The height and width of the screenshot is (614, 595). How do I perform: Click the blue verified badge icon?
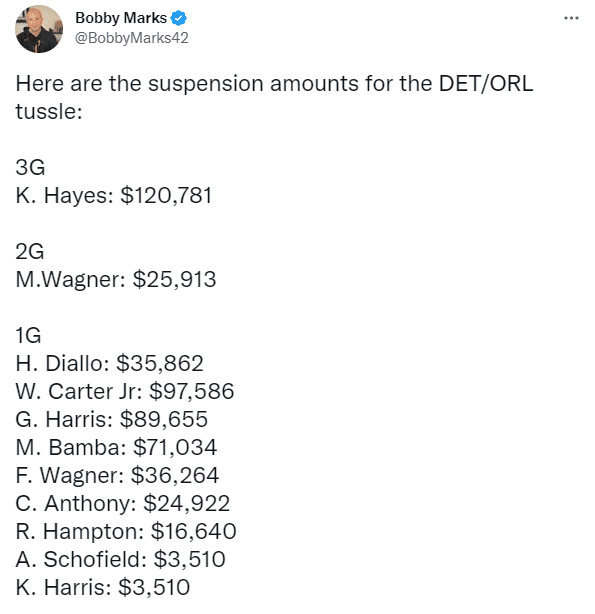coord(179,18)
